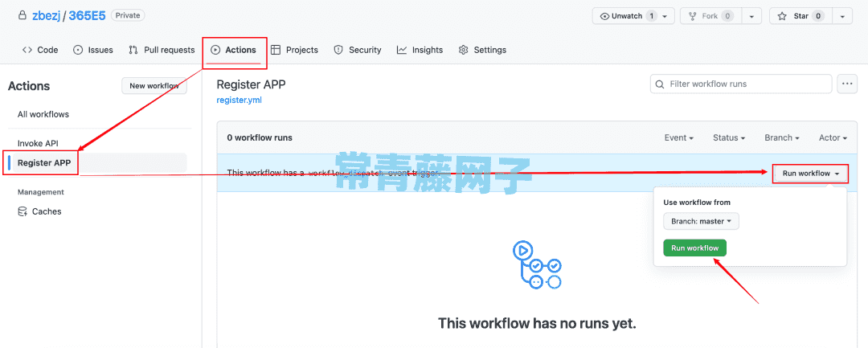Click the eye icon on Unwatch
The image size is (868, 348).
click(605, 16)
